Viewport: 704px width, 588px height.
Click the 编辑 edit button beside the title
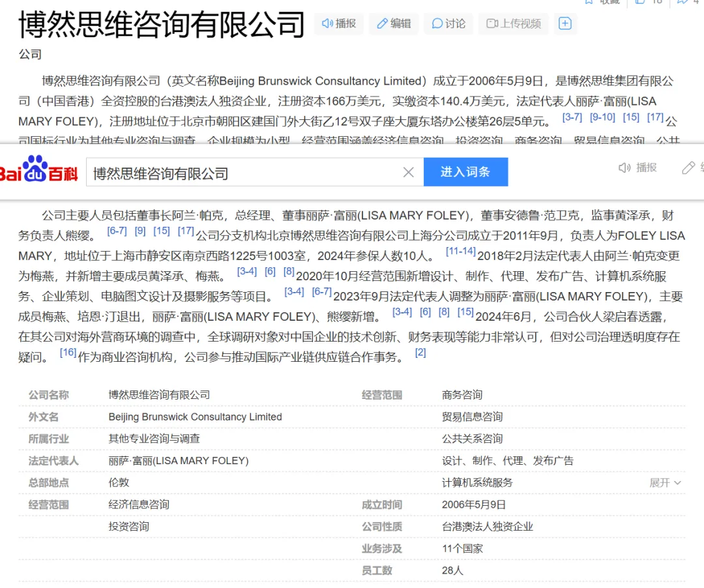pyautogui.click(x=394, y=23)
